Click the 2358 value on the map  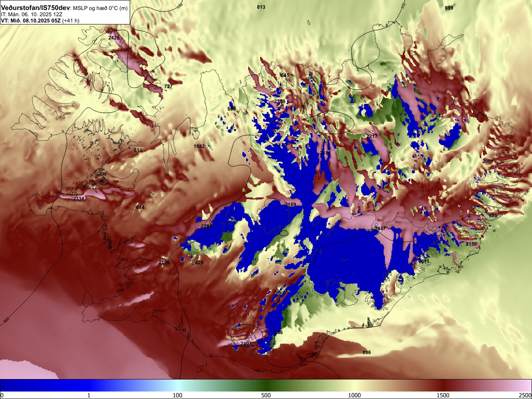coord(280,101)
